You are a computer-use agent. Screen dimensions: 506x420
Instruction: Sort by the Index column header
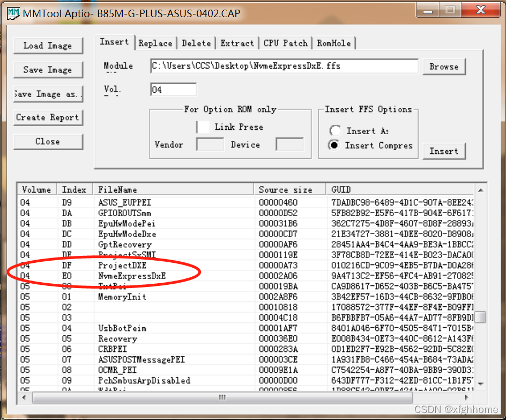click(x=75, y=189)
